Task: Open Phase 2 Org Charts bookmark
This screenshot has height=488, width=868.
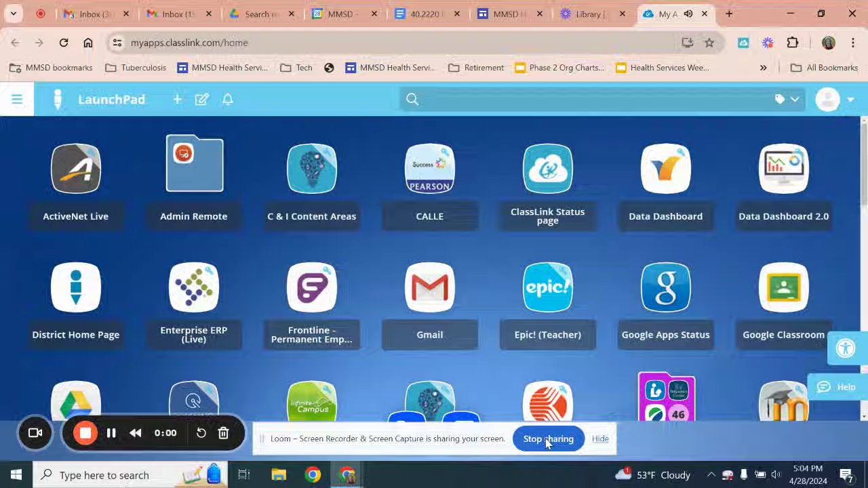Action: coord(559,68)
